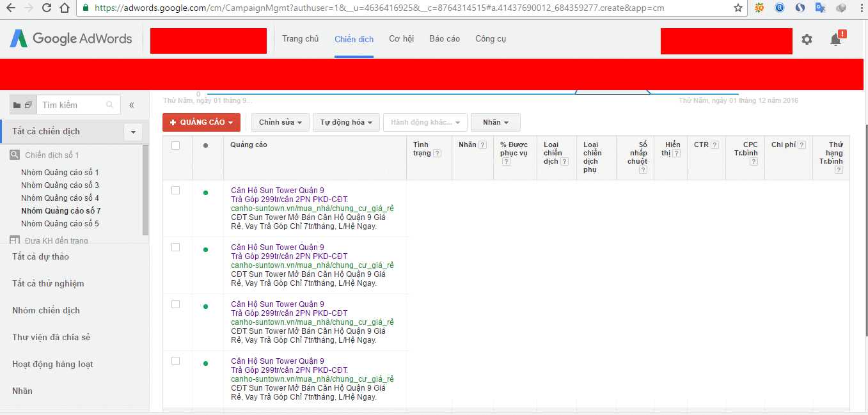Click help icon next to Chi phí

(x=801, y=145)
